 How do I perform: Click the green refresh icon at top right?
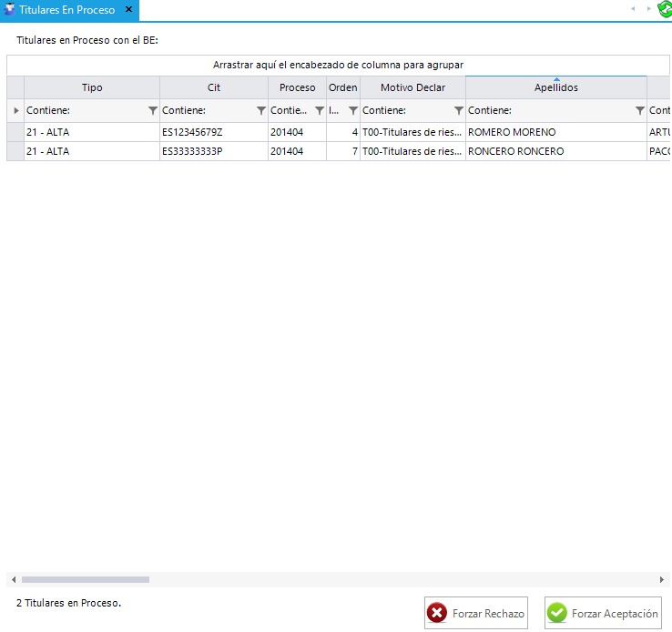pyautogui.click(x=665, y=9)
